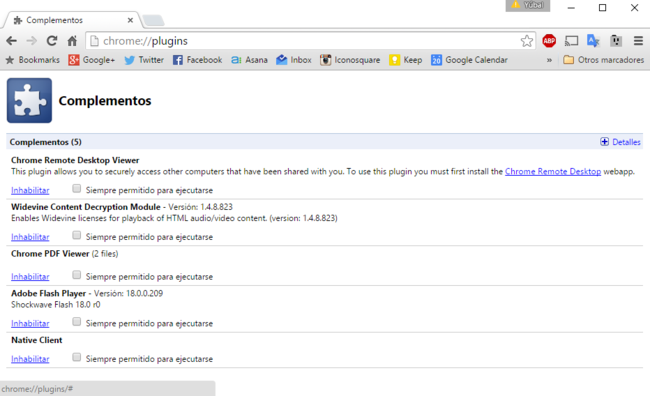Image resolution: width=650 pixels, height=396 pixels.
Task: Check always allowed for Widevine Content Decryption Module
Action: click(x=76, y=236)
